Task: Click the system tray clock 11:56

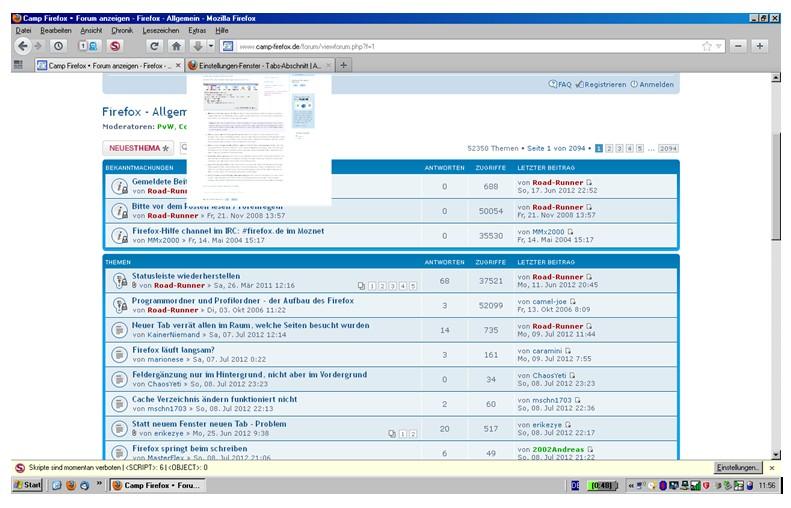Action: pyautogui.click(x=767, y=485)
